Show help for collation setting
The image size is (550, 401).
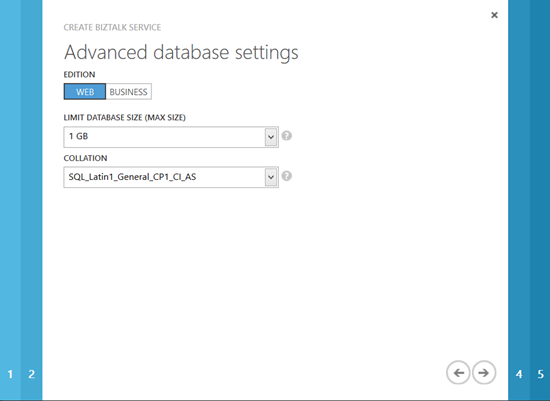pos(287,176)
